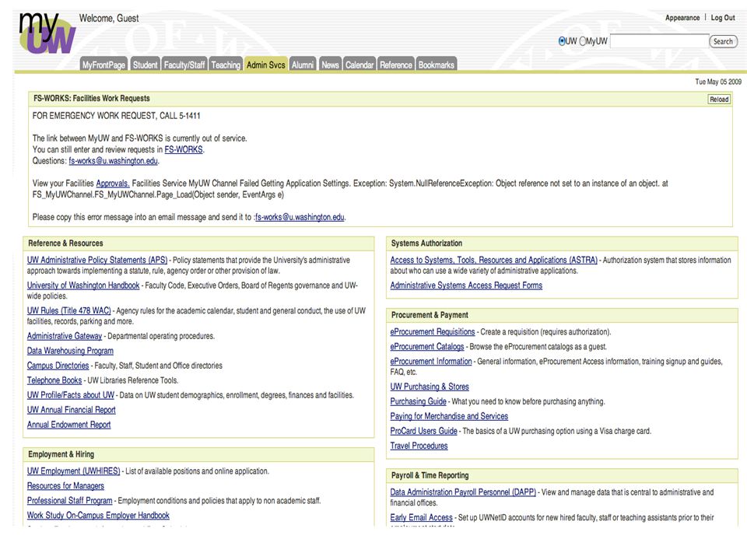Open the Student tab
Screen dimensions: 747x560
(x=145, y=65)
